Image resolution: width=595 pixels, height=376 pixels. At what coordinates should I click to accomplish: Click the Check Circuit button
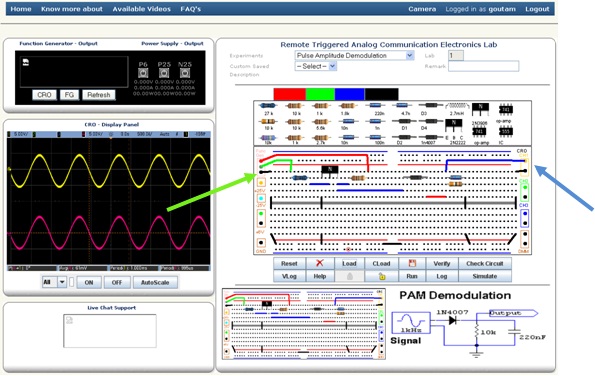tap(485, 263)
